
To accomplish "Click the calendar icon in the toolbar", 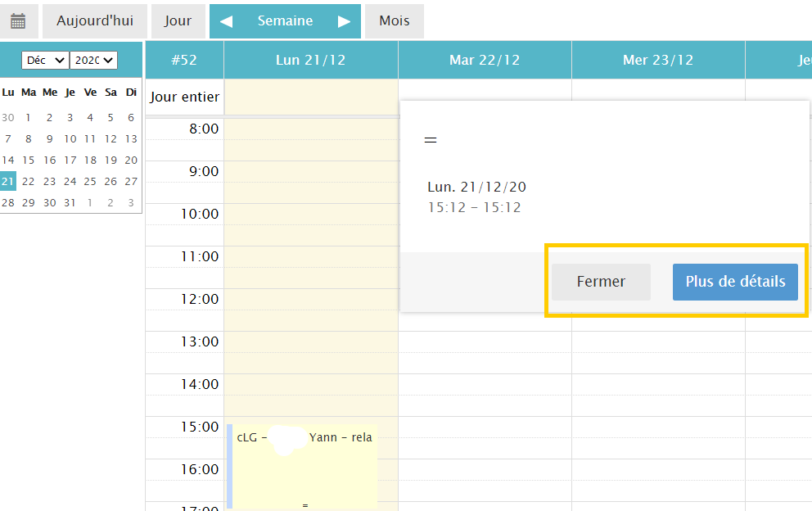I will click(18, 21).
